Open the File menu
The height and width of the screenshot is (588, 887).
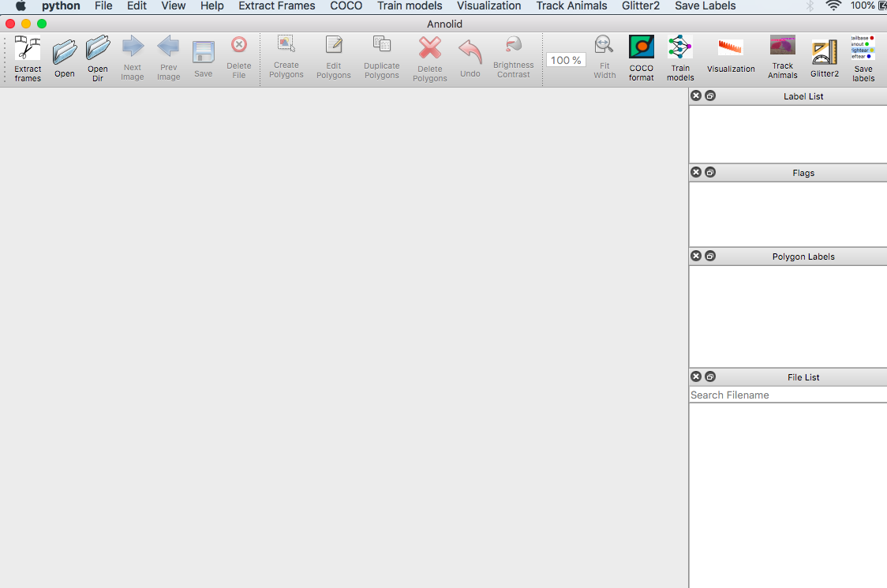tap(103, 6)
